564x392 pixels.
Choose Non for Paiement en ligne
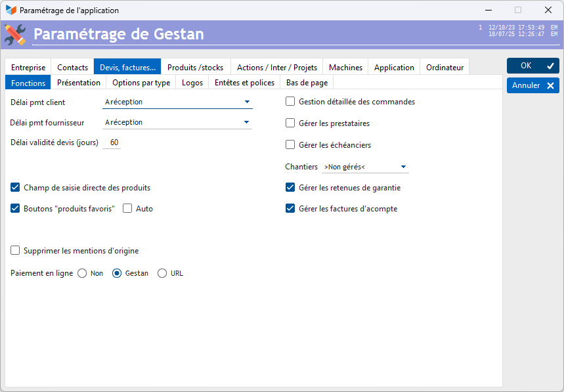(82, 274)
